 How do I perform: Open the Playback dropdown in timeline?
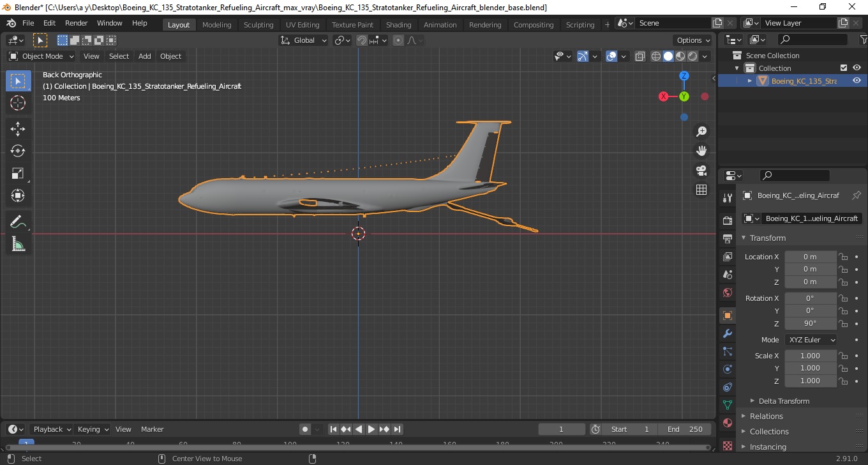click(51, 429)
